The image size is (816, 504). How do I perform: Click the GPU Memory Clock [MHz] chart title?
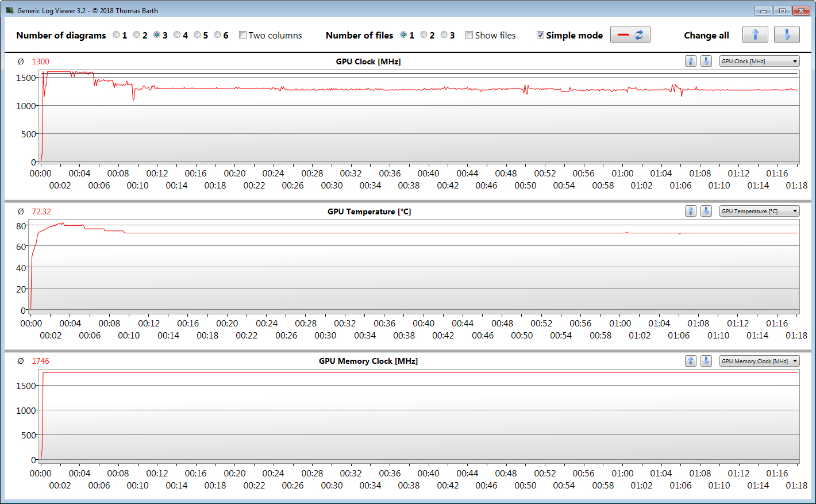(368, 361)
